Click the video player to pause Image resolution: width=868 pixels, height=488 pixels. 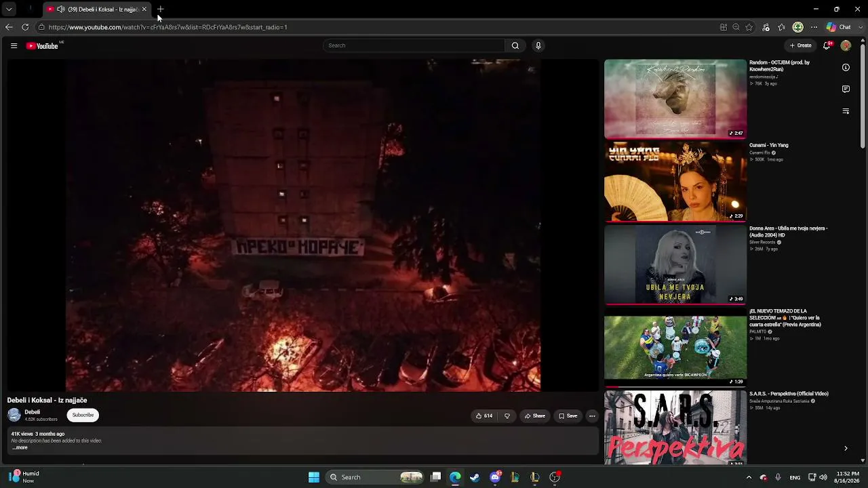[x=303, y=225]
